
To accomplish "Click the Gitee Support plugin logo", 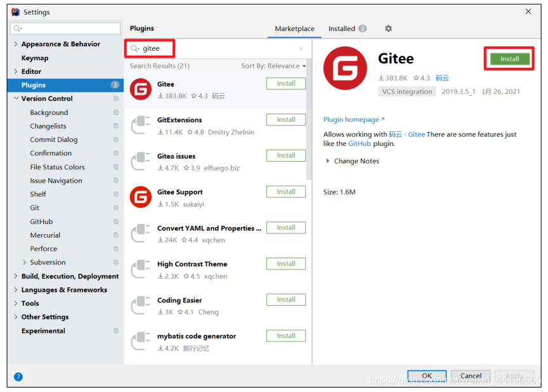I will click(x=141, y=197).
